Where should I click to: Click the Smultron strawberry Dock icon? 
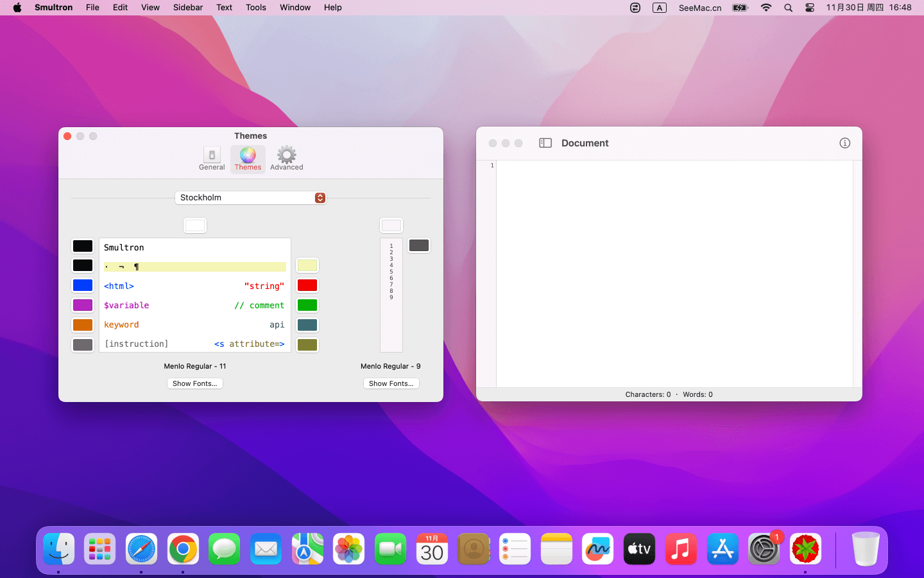tap(805, 549)
